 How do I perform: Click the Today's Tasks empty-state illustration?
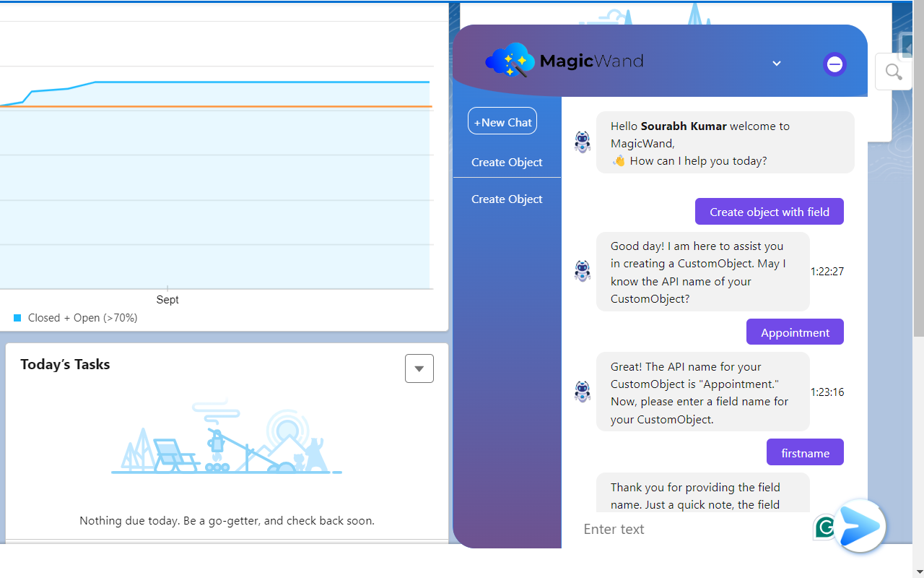tap(227, 437)
